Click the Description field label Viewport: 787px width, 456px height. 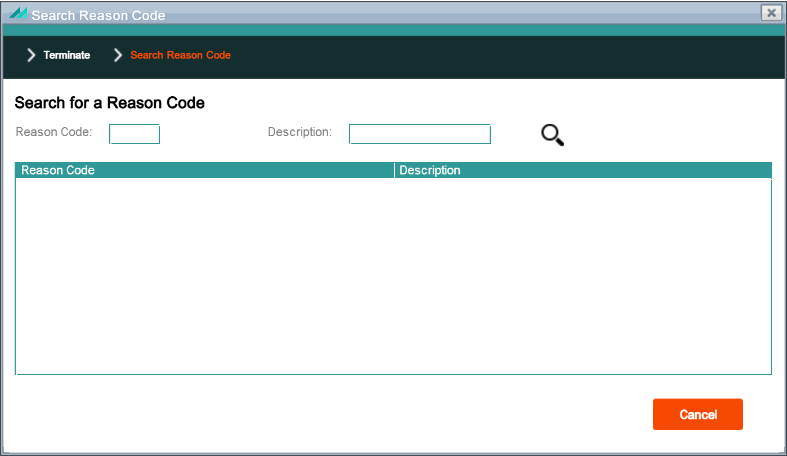[300, 132]
